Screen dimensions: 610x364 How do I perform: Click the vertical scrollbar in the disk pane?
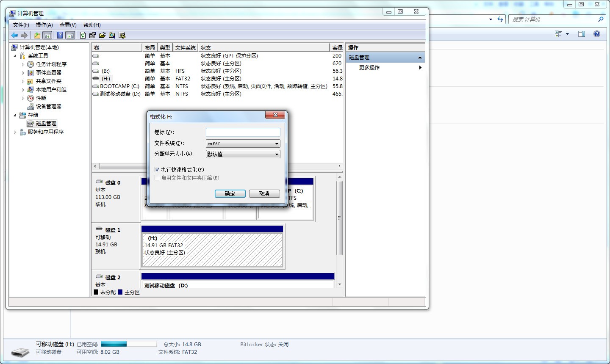pos(339,218)
